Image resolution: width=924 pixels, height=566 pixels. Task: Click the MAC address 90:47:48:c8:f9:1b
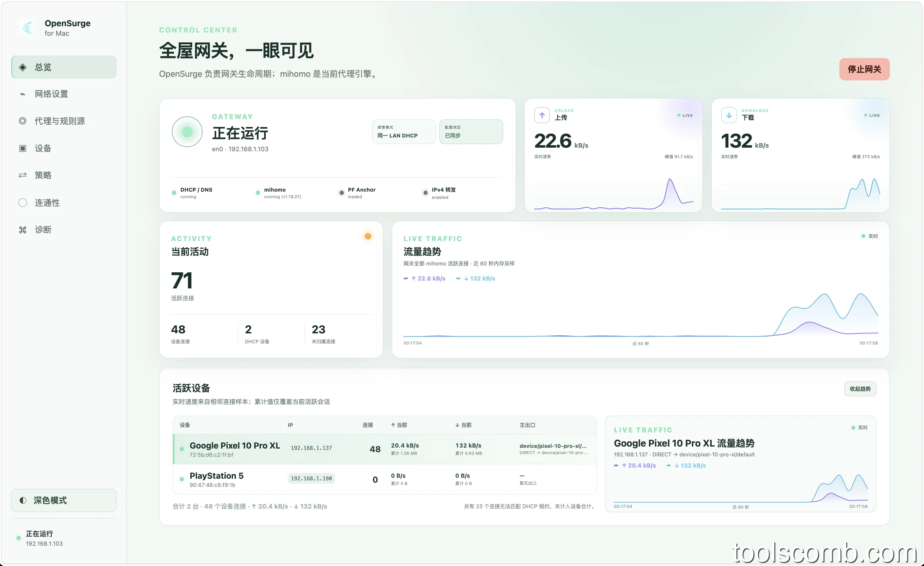[212, 485]
